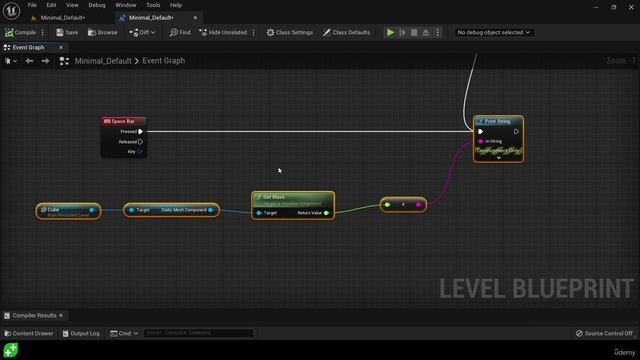This screenshot has width=640, height=360.
Task: Open the File menu
Action: click(x=32, y=5)
